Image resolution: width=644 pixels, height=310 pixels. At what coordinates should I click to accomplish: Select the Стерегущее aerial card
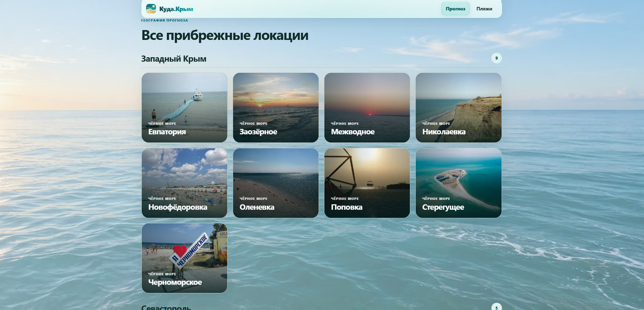459,183
